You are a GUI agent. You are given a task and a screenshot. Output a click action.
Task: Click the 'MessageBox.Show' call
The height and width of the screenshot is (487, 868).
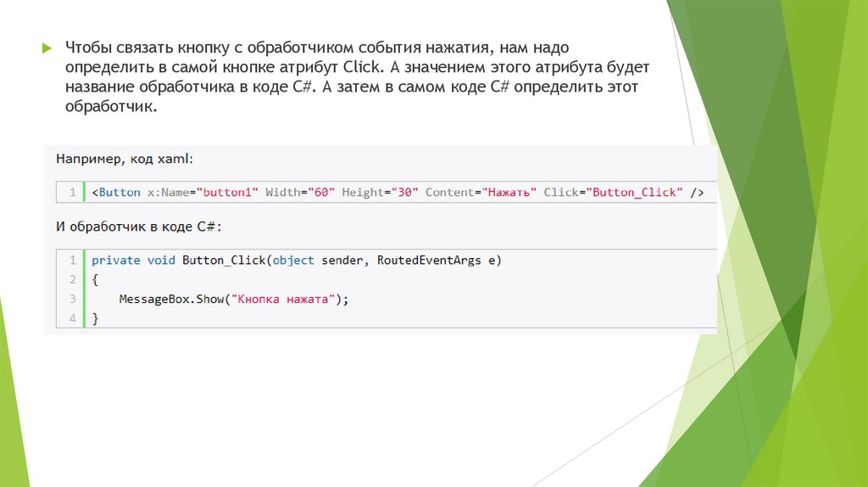coord(171,299)
